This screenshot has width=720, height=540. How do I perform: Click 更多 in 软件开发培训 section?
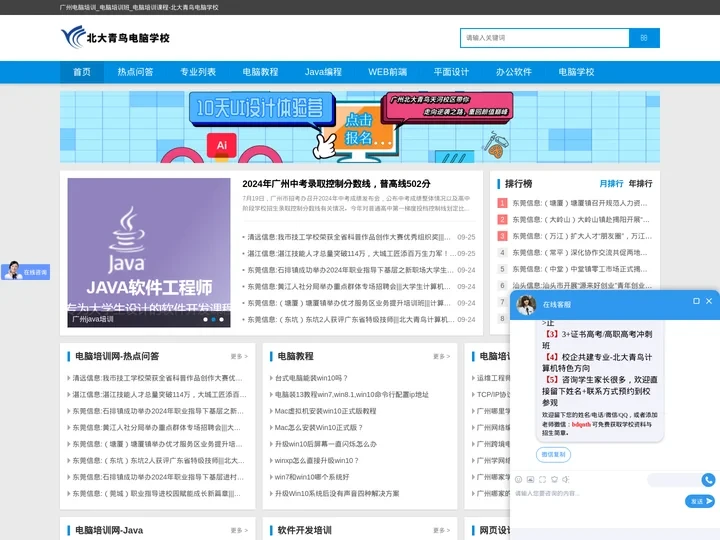(x=442, y=530)
